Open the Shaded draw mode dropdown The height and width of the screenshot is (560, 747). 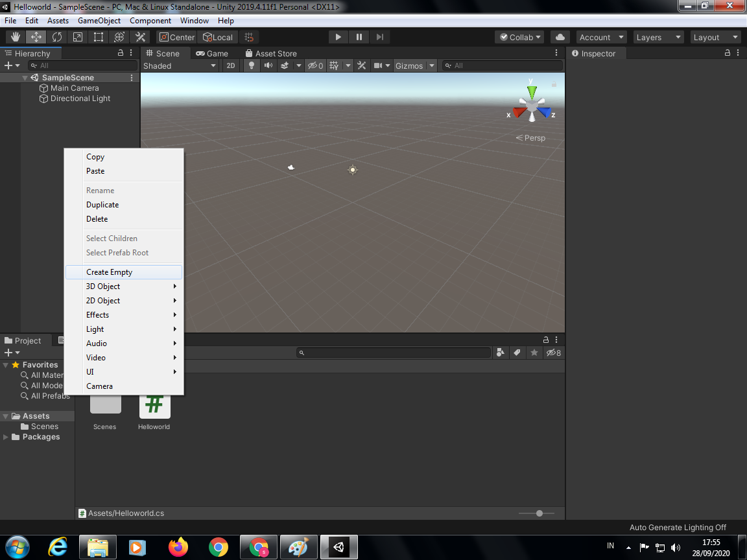[180, 65]
